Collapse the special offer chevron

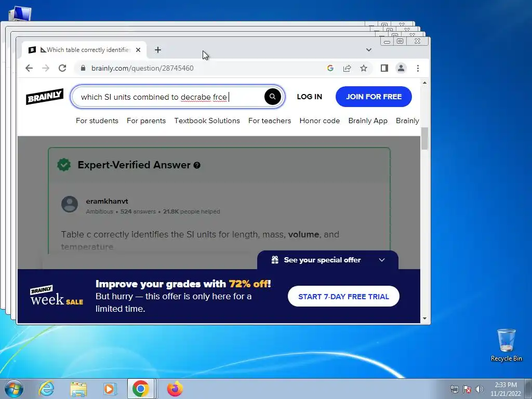(x=382, y=260)
